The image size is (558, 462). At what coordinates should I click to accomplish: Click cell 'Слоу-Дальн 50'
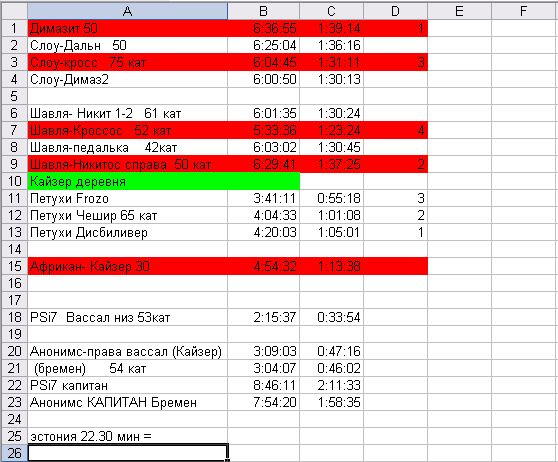[x=127, y=45]
